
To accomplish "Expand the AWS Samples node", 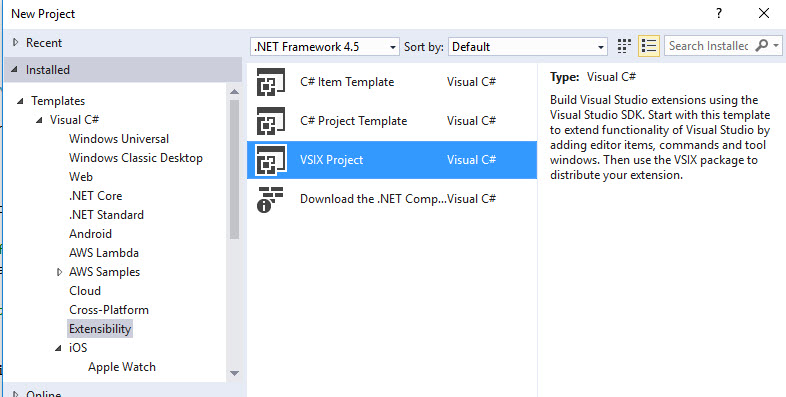I will tap(60, 272).
